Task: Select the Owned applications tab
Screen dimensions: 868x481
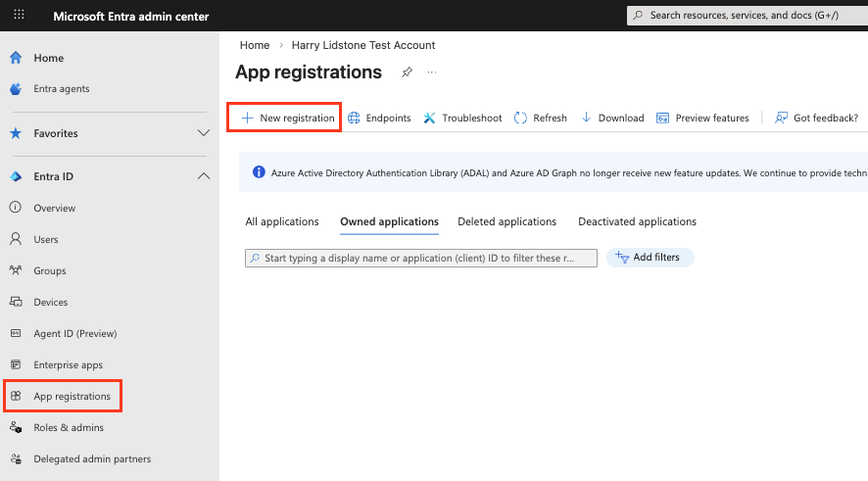Action: [389, 222]
